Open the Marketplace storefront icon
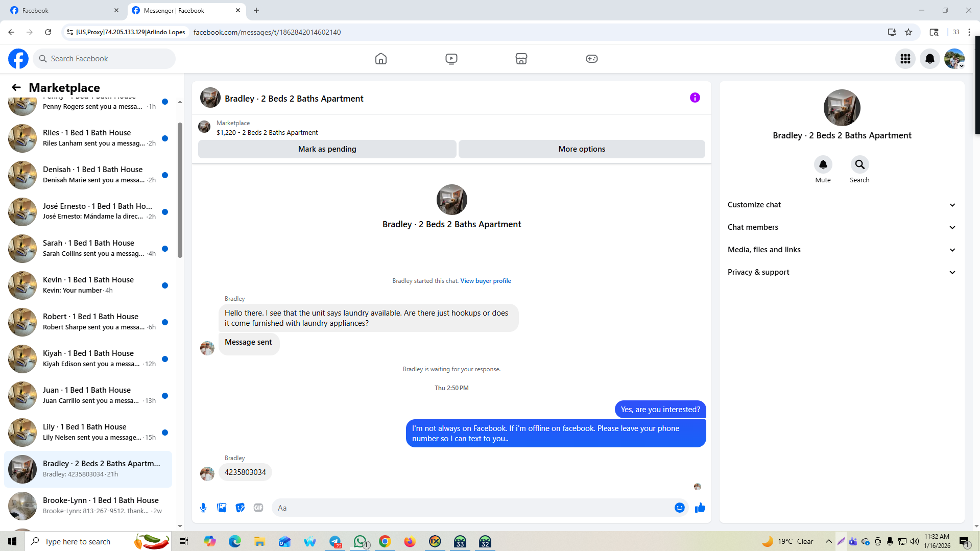 pos(521,59)
